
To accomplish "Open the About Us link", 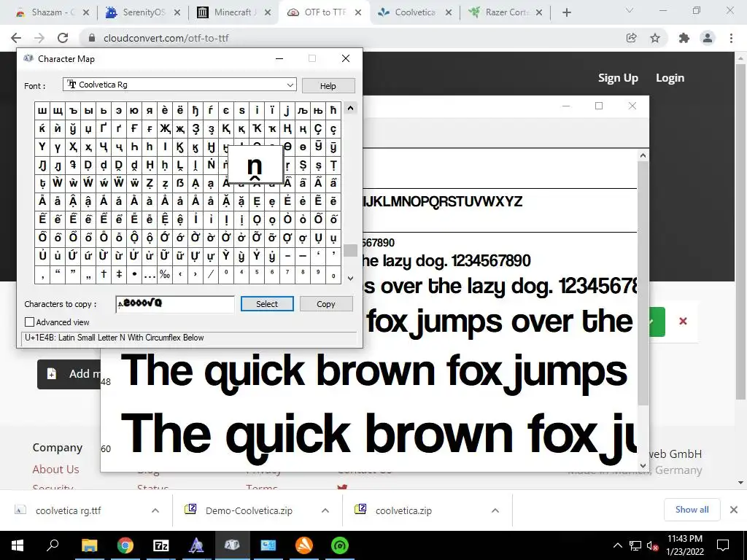I will pyautogui.click(x=55, y=469).
